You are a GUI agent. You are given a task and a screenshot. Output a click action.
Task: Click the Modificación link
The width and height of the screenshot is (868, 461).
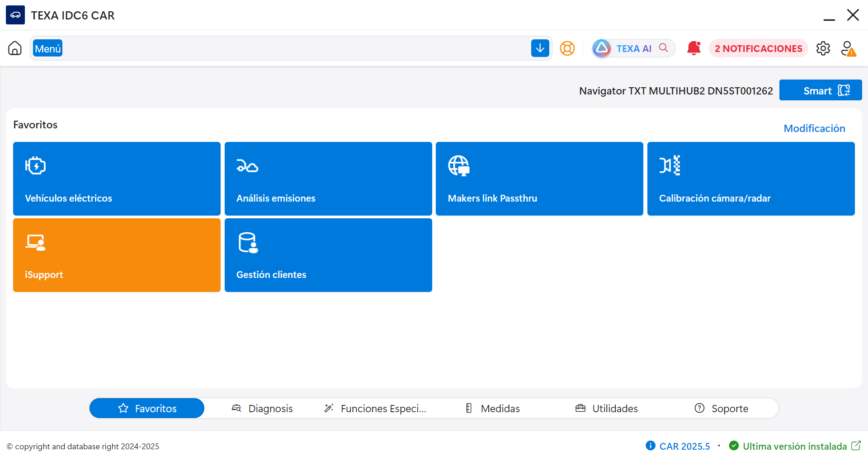point(814,128)
